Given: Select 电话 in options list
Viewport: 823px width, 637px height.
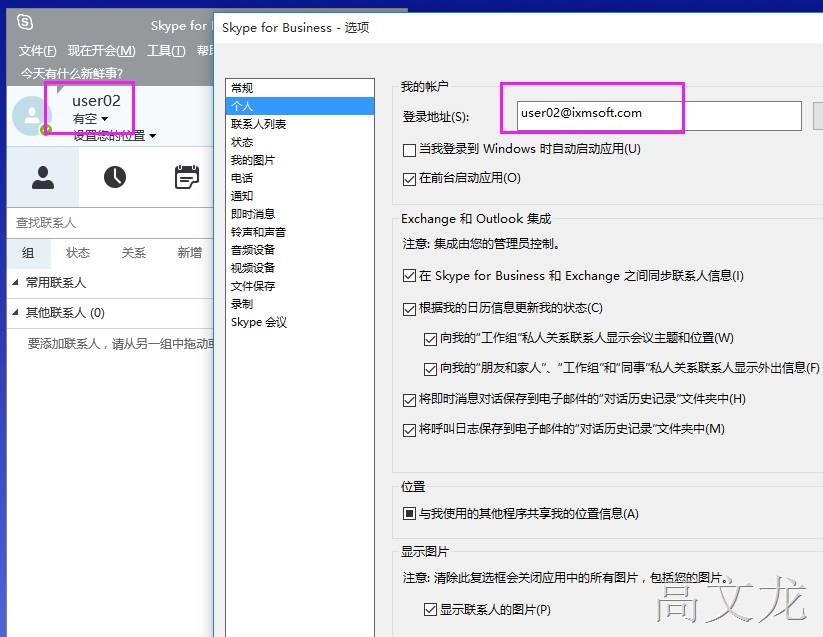Looking at the screenshot, I should (x=300, y=178).
